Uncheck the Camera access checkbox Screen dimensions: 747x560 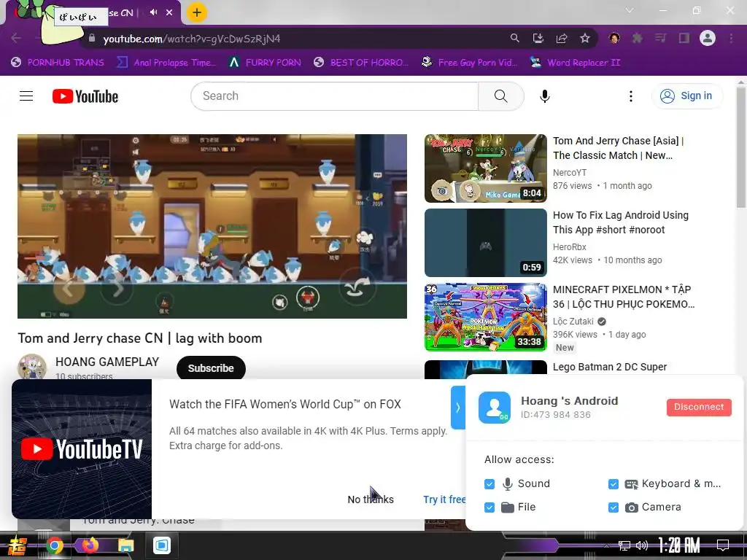point(613,507)
